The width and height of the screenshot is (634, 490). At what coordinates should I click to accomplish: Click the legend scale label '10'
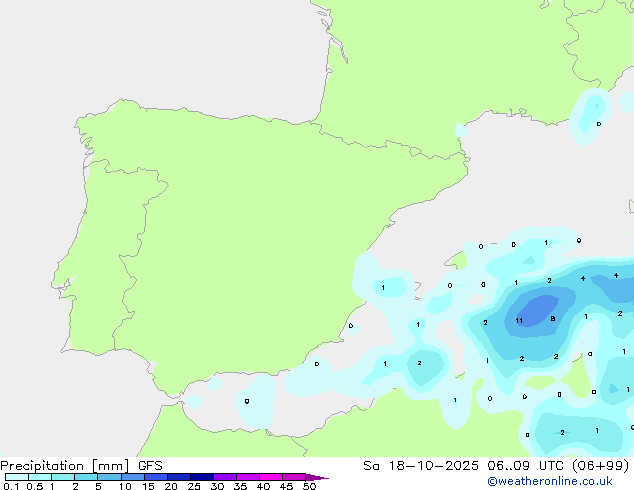(125, 486)
